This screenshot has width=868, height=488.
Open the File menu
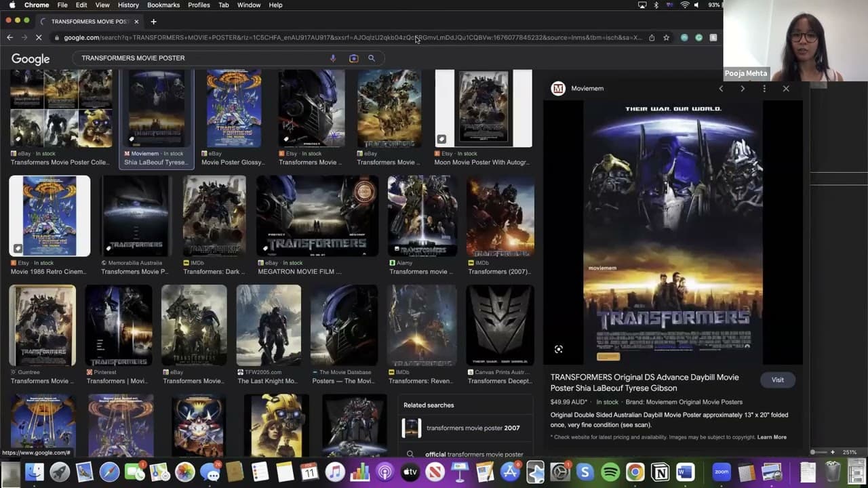(x=62, y=5)
